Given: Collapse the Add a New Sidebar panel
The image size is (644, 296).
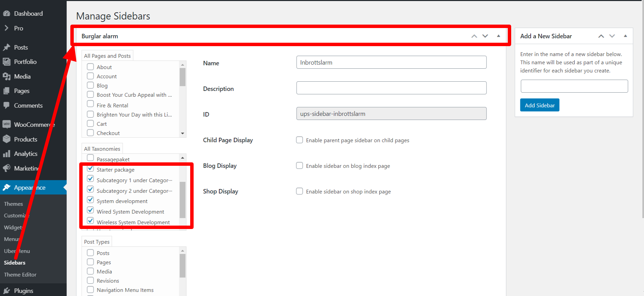Looking at the screenshot, I should pyautogui.click(x=625, y=36).
